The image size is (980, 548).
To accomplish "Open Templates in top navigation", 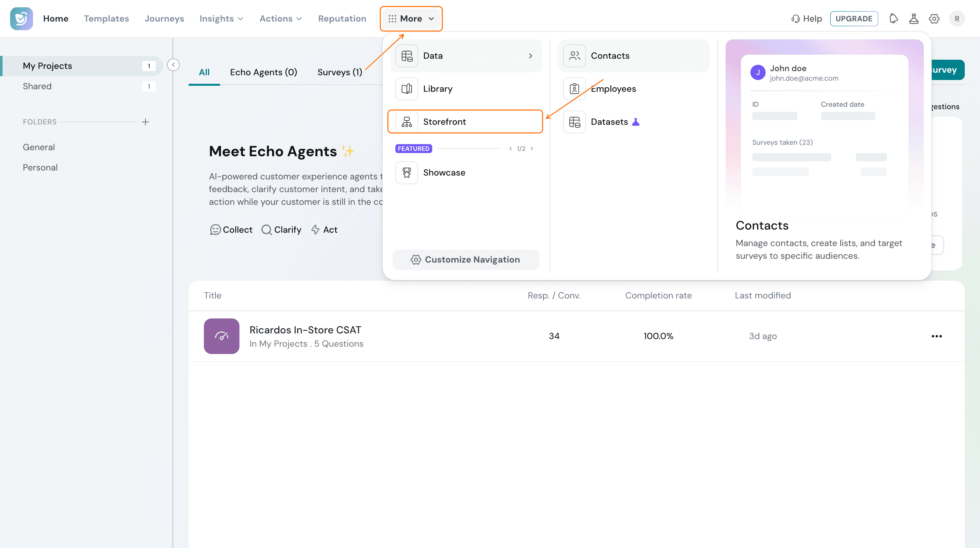I will click(106, 19).
